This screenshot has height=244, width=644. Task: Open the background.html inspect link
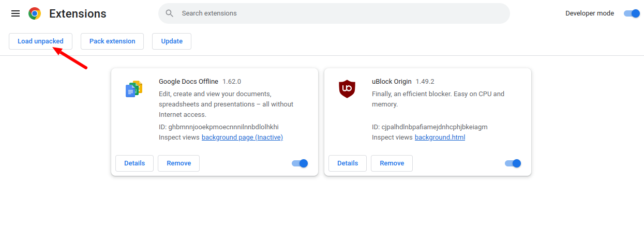[x=440, y=138]
